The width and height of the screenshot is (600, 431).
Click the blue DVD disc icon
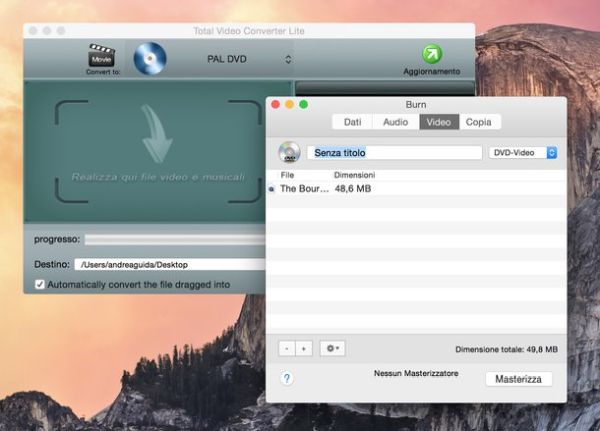pyautogui.click(x=150, y=59)
